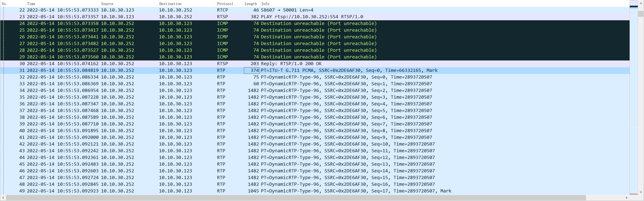The width and height of the screenshot is (644, 201).
Task: Click the Destination column header
Action: coord(186,4)
